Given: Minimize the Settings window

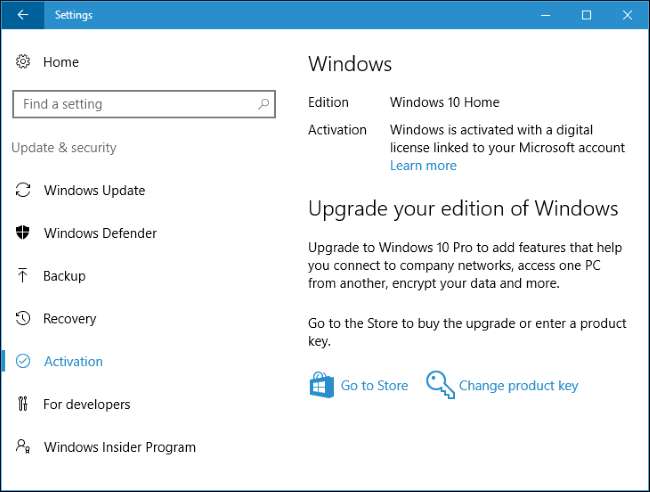Looking at the screenshot, I should click(x=546, y=15).
